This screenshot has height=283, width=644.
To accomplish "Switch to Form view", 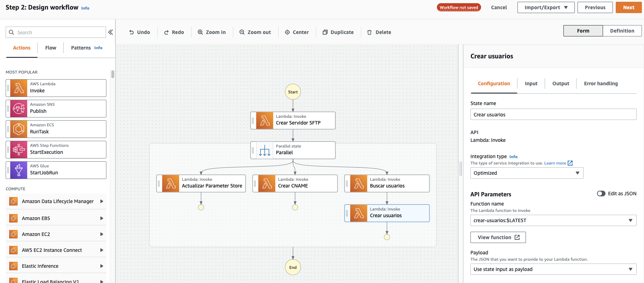I will pos(583,31).
